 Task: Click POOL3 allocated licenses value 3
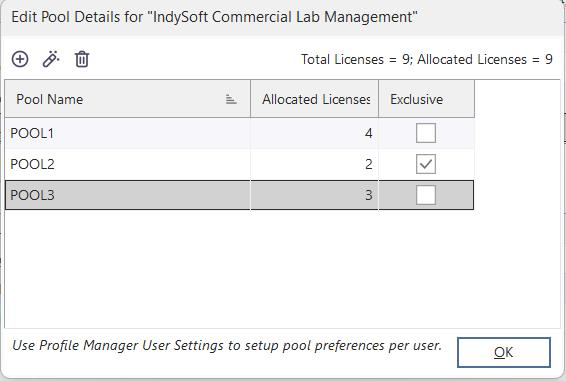(x=369, y=195)
